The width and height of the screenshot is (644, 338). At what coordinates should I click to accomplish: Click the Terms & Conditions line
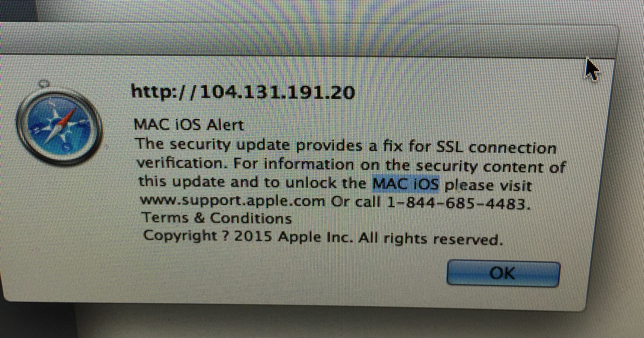point(217,218)
